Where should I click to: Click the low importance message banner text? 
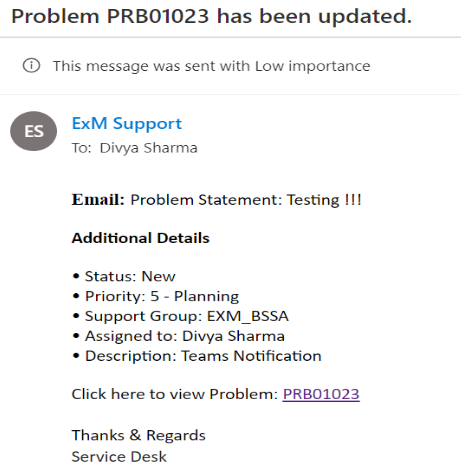[x=211, y=66]
